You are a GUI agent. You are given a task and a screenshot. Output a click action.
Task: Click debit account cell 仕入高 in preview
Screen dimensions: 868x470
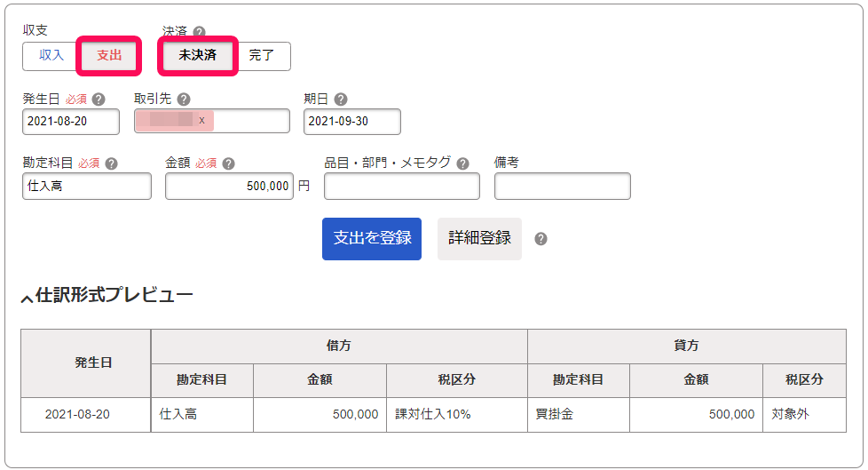click(x=202, y=415)
